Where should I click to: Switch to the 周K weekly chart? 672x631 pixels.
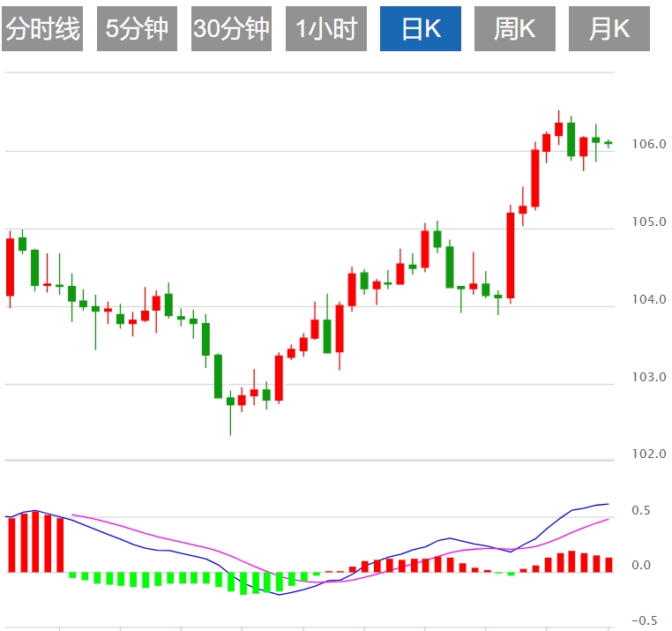[515, 29]
